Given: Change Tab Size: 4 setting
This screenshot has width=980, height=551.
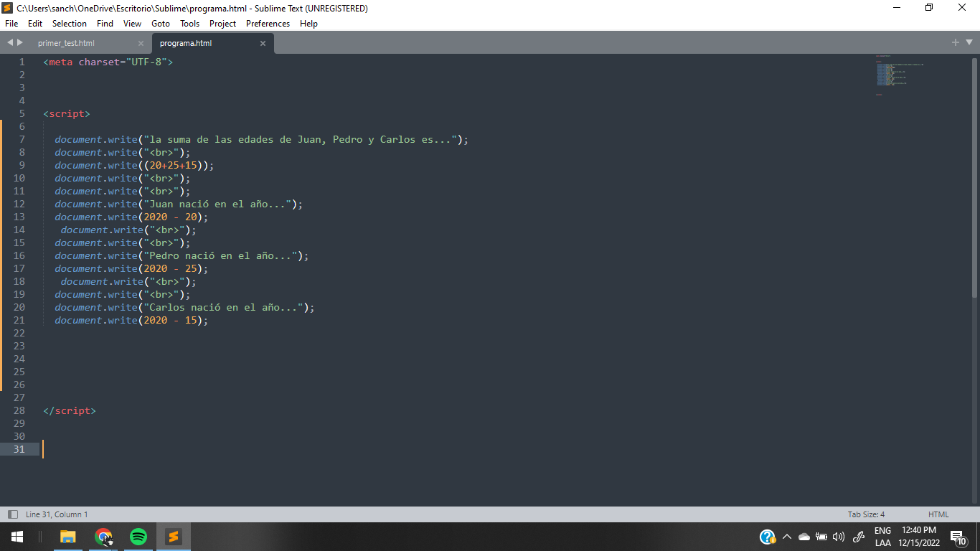Looking at the screenshot, I should [x=866, y=514].
